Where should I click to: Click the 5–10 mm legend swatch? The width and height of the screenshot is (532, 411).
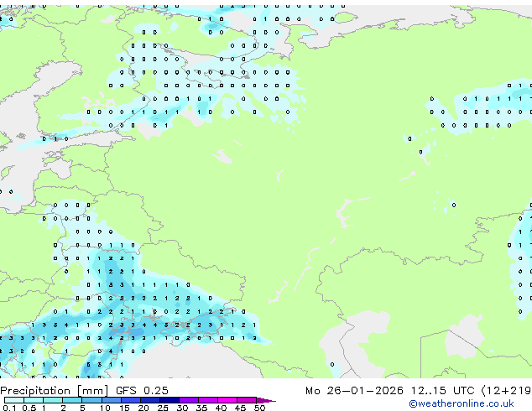coord(91,400)
